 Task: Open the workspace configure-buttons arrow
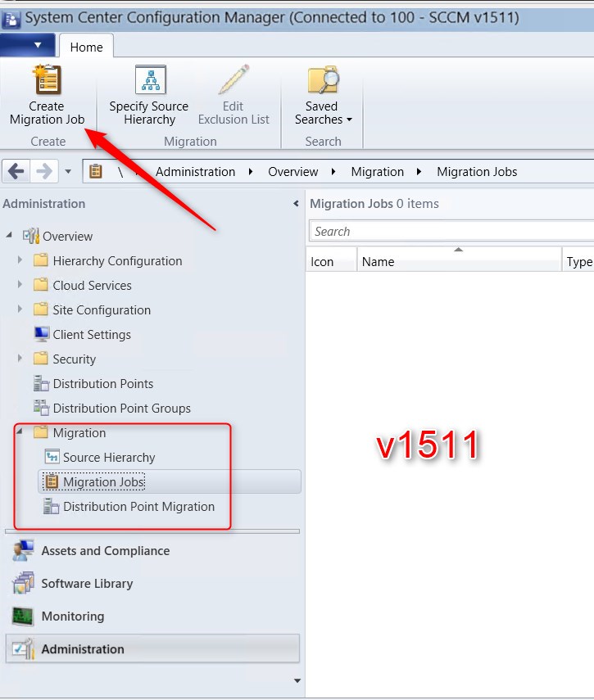coord(297,681)
